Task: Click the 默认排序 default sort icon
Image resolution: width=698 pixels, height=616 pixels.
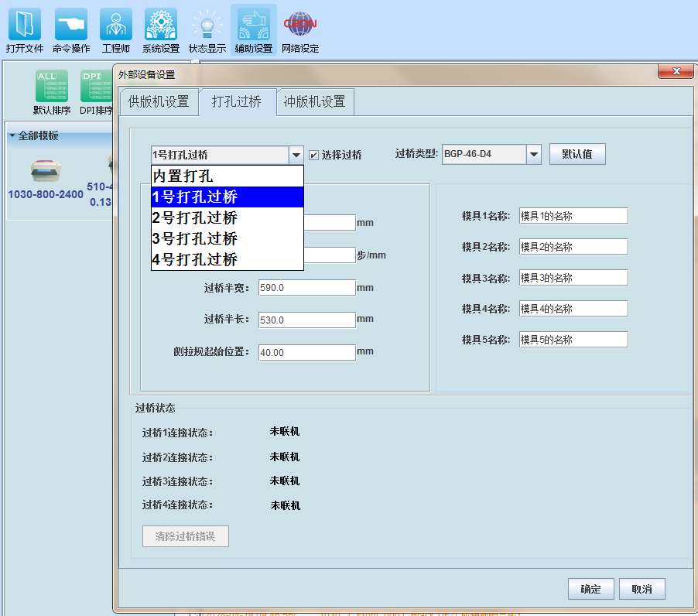Action: coord(51,86)
